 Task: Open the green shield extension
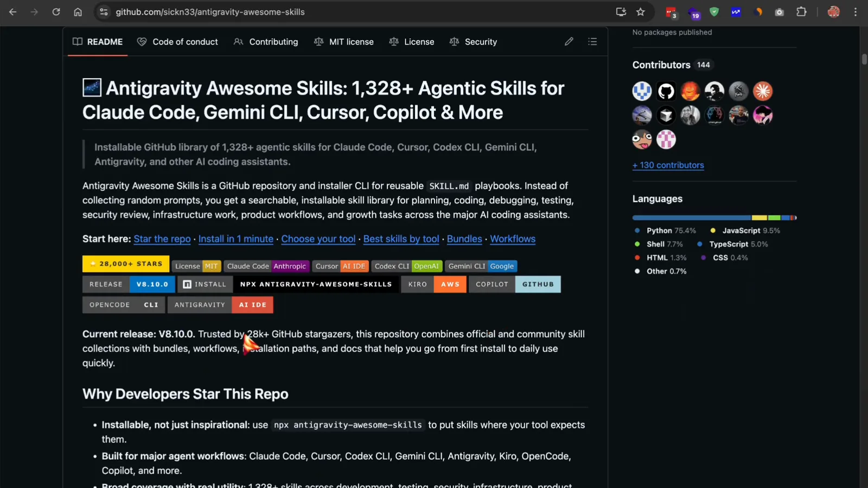coord(714,12)
